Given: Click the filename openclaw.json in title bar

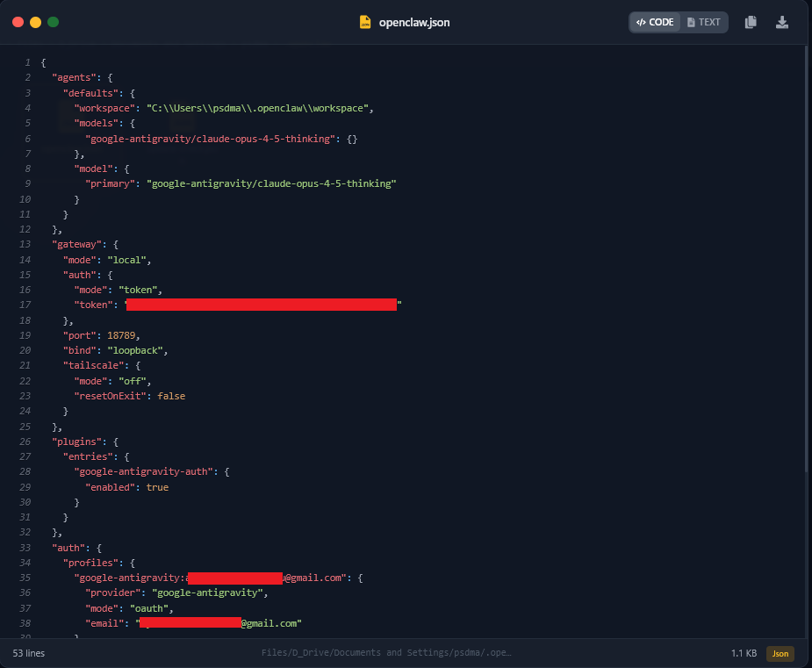Looking at the screenshot, I should point(413,22).
